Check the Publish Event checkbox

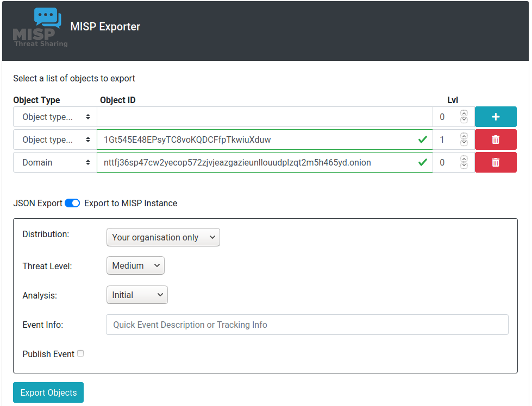pyautogui.click(x=80, y=353)
